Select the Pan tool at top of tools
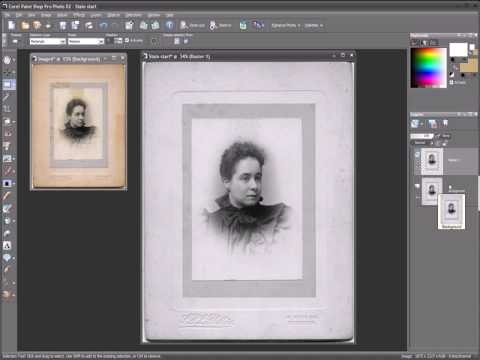The image size is (480, 360). 7,60
